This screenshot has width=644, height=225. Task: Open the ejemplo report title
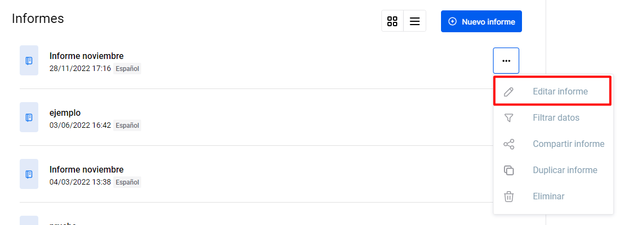click(x=65, y=112)
